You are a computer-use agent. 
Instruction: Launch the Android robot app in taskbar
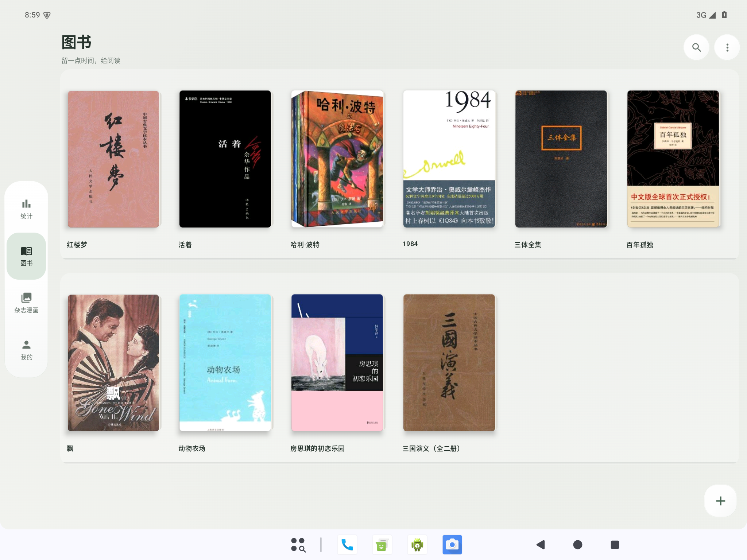point(417,545)
